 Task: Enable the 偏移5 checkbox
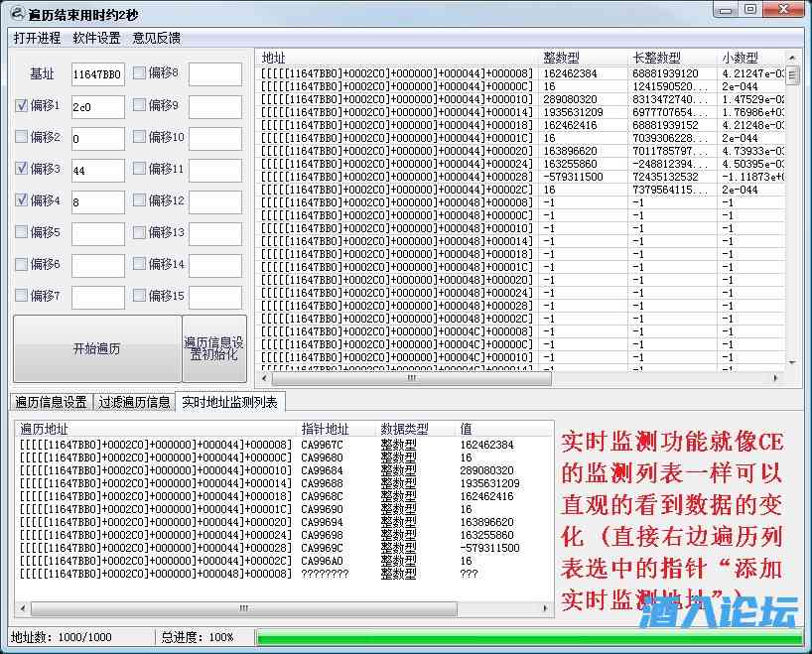pos(23,233)
